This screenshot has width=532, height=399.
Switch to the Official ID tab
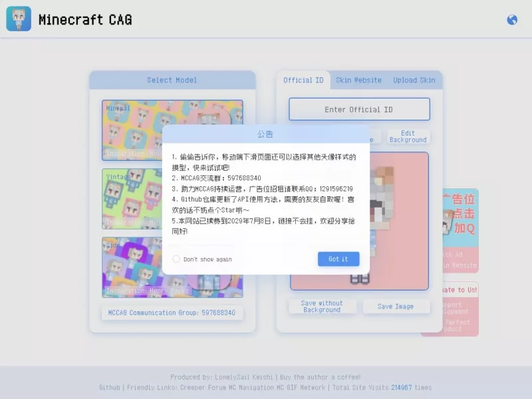303,80
